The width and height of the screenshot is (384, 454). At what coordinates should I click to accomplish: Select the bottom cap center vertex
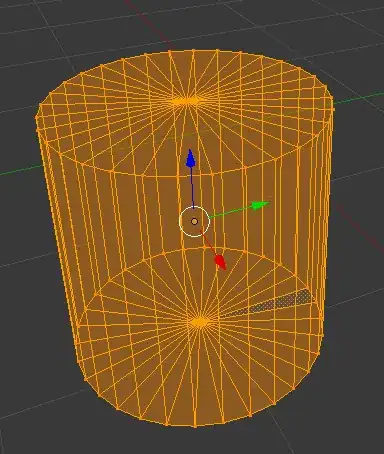200,322
